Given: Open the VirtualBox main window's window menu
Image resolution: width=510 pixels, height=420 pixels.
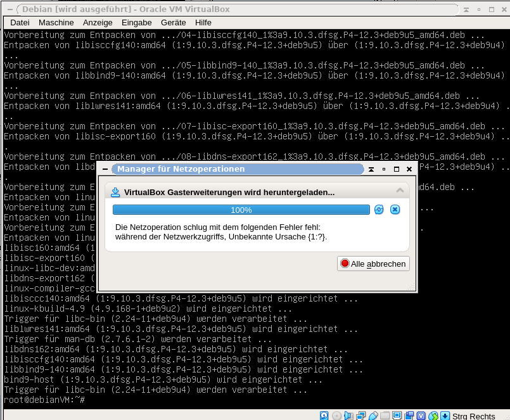Looking at the screenshot, I should 10,10.
